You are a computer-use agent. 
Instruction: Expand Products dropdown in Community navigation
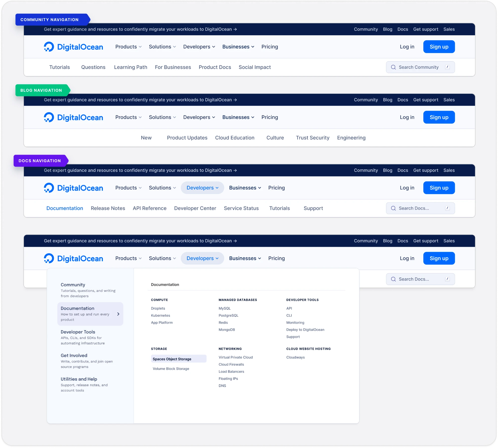[x=128, y=47]
